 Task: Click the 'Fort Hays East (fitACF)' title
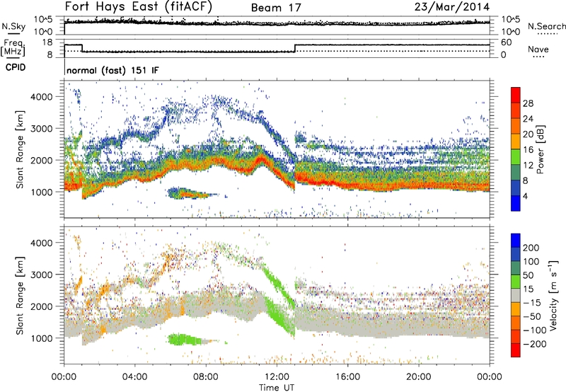coord(138,6)
